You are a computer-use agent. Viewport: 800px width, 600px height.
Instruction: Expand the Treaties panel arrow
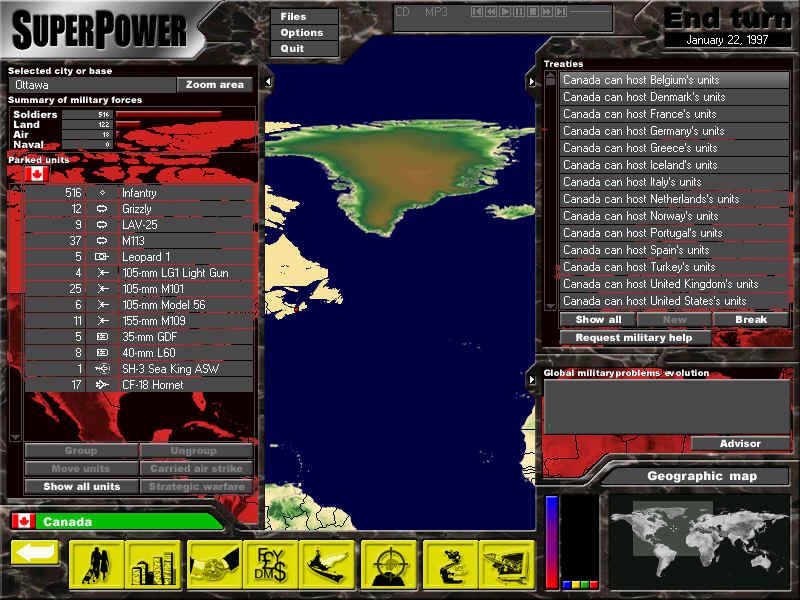click(531, 80)
